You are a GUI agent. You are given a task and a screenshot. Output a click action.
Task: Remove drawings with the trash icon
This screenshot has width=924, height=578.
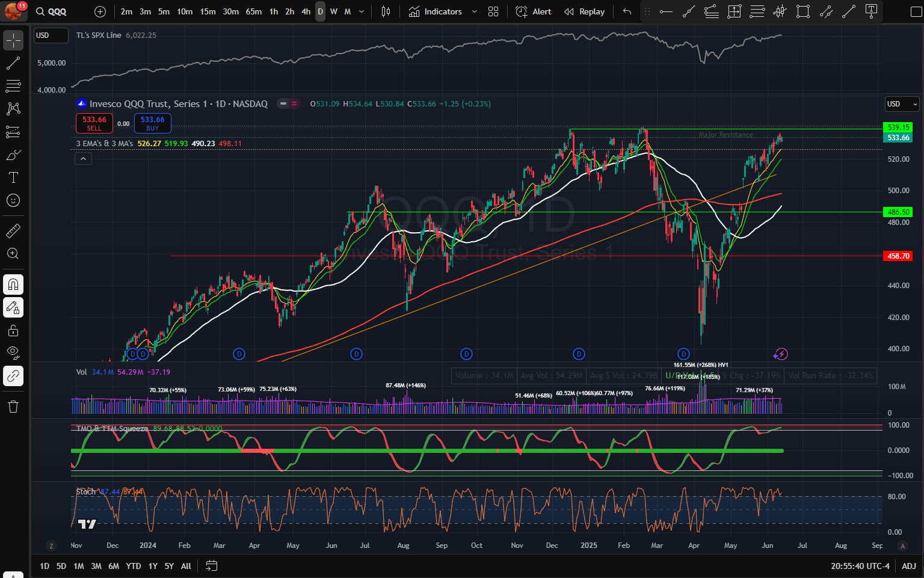point(13,407)
